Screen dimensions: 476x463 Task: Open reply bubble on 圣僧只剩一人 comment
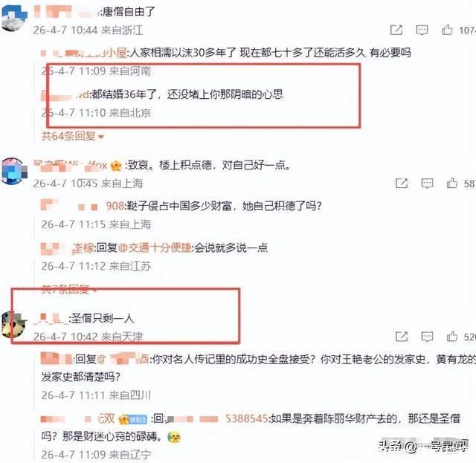[x=427, y=336]
